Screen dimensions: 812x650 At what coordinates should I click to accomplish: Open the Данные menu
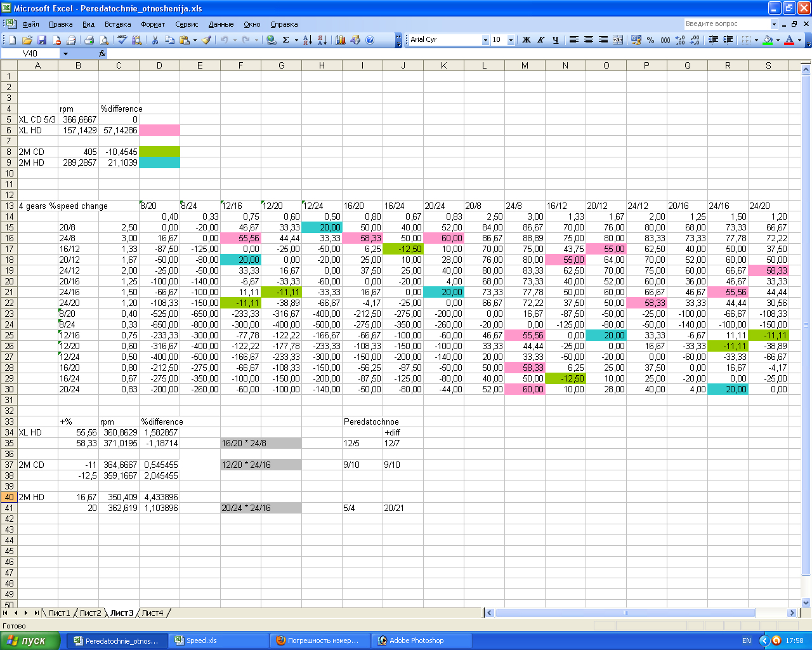click(x=221, y=24)
